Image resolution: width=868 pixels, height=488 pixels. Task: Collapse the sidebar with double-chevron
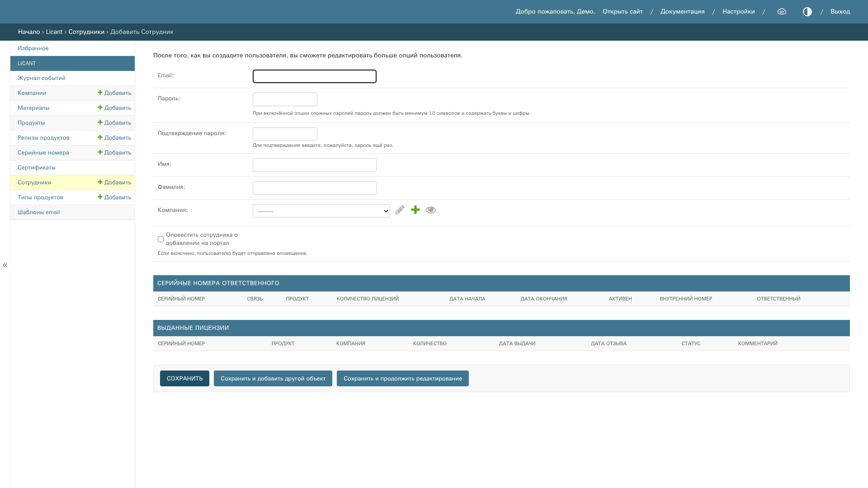(5, 265)
